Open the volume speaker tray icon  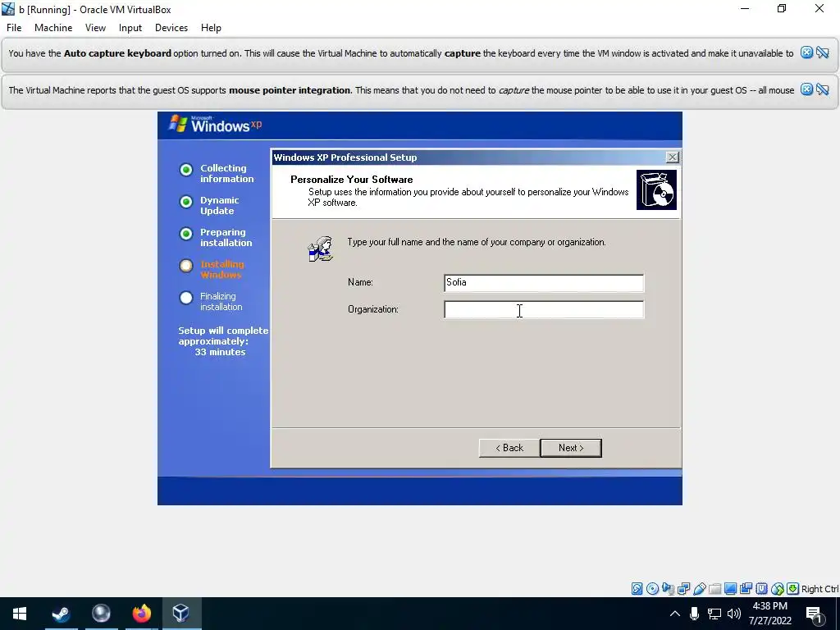point(734,614)
